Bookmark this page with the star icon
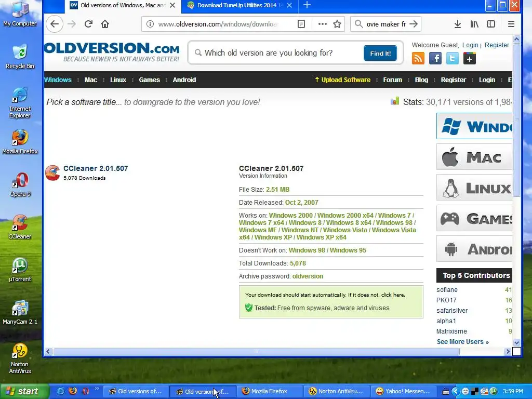This screenshot has width=532, height=399. (337, 24)
